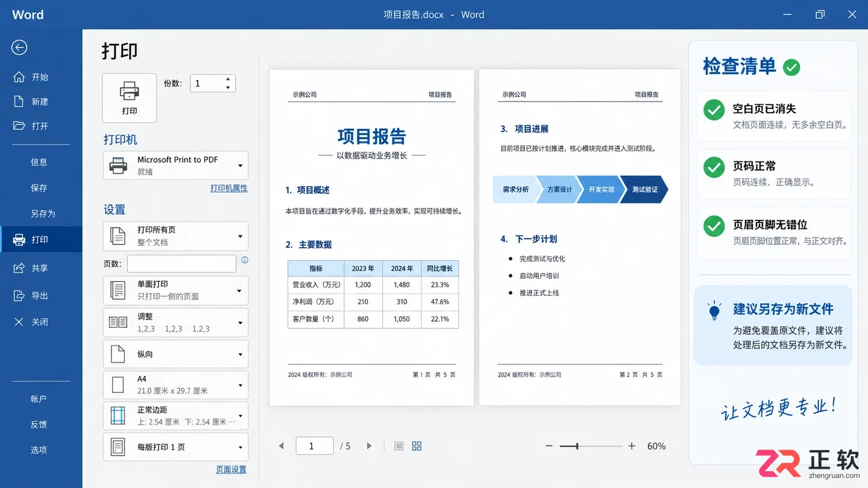Click the 页码正常 green checkmark
Image resolution: width=868 pixels, height=488 pixels.
pyautogui.click(x=714, y=167)
